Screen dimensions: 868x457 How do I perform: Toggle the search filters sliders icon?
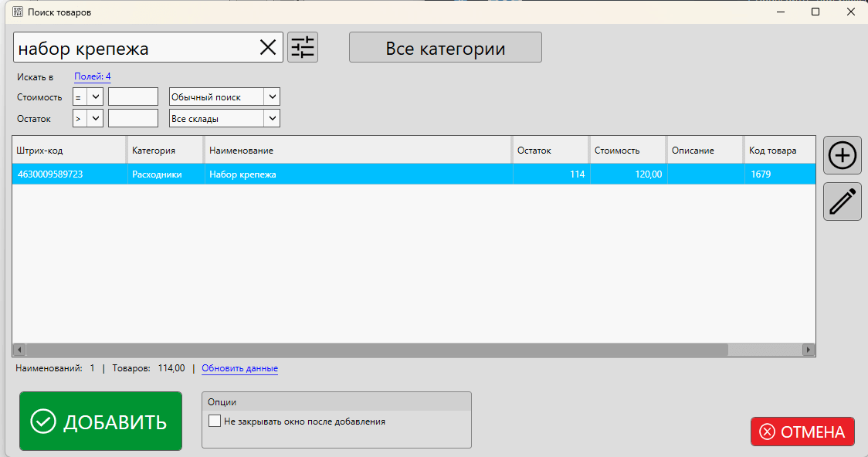pyautogui.click(x=303, y=48)
